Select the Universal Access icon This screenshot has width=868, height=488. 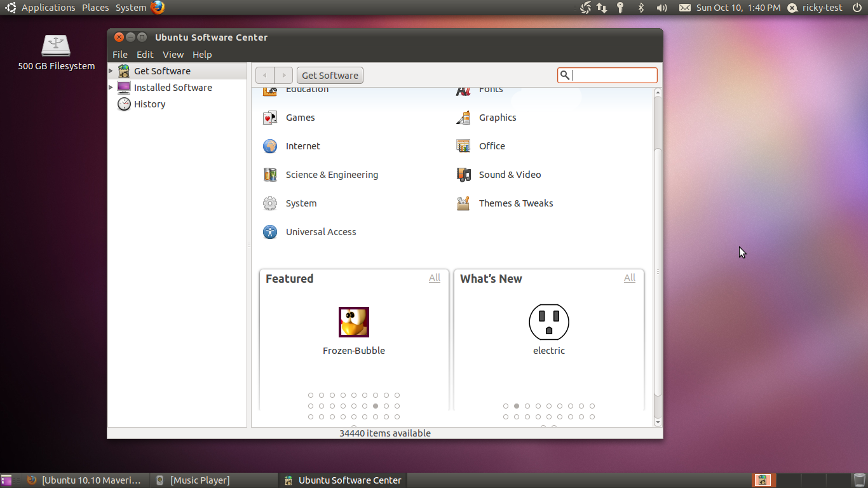(x=270, y=232)
